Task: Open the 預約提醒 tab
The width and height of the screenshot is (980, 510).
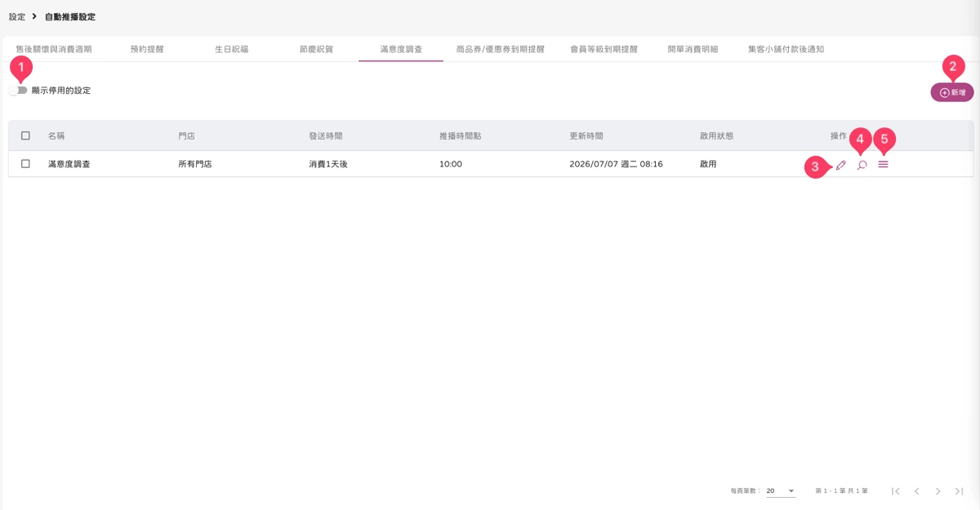Action: pos(147,49)
